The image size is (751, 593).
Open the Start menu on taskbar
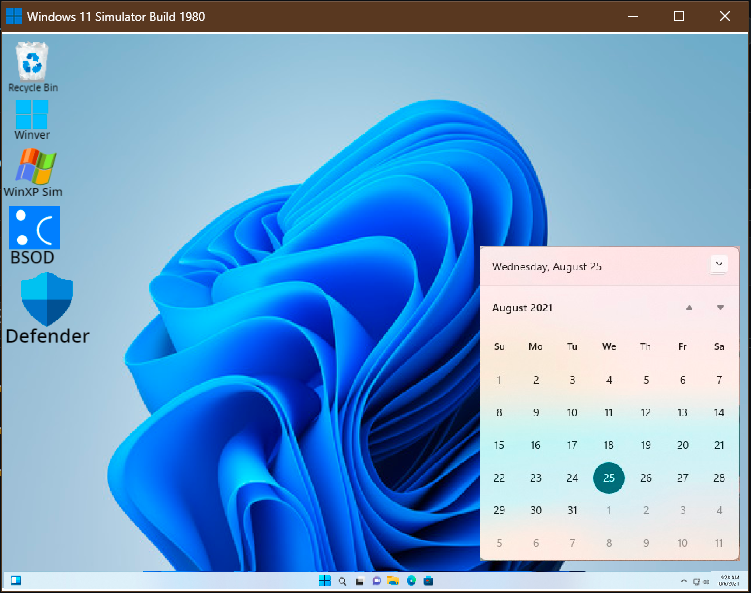tap(325, 581)
